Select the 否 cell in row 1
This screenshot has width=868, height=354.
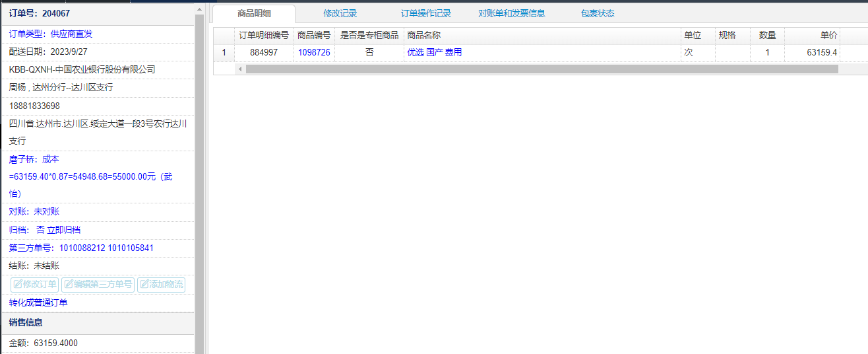(369, 52)
